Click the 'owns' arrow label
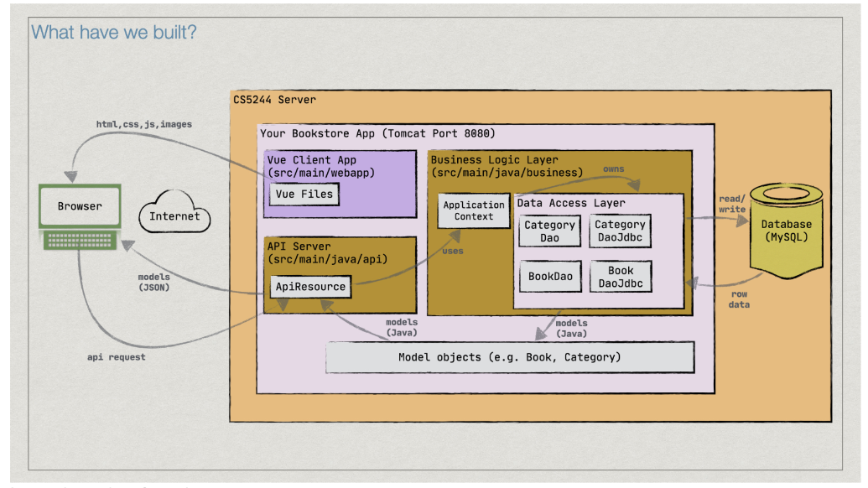Screen dimensions: 868x488 point(613,169)
